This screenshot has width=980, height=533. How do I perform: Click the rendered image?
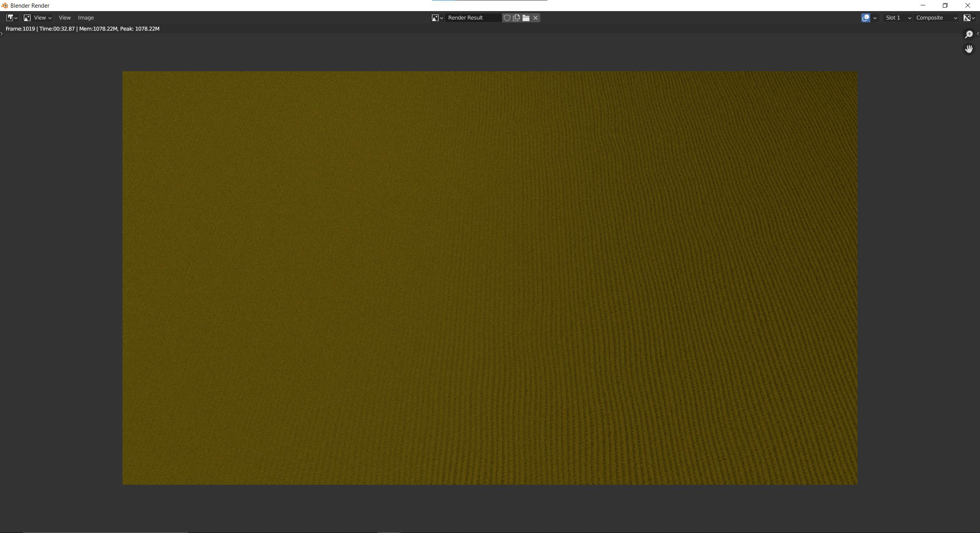[x=490, y=278]
